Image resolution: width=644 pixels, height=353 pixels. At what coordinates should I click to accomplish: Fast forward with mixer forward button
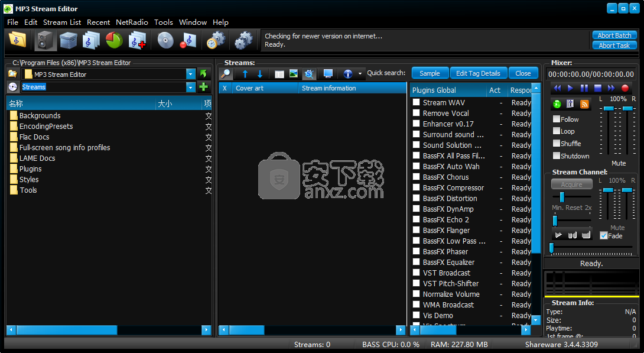pos(611,88)
